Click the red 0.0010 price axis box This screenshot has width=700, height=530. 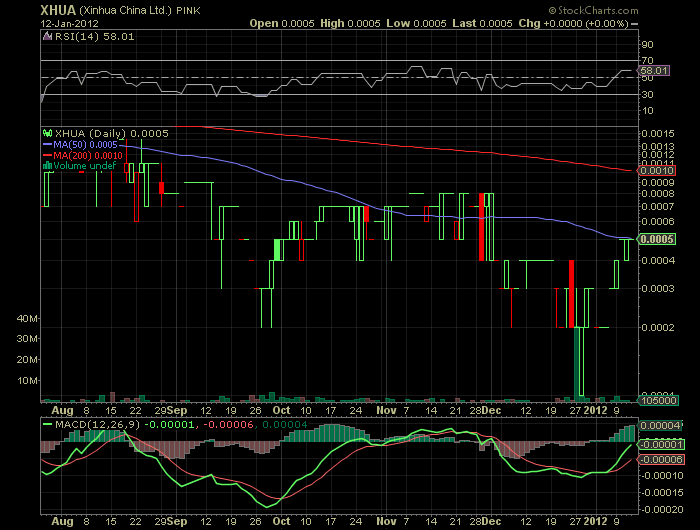click(x=657, y=171)
